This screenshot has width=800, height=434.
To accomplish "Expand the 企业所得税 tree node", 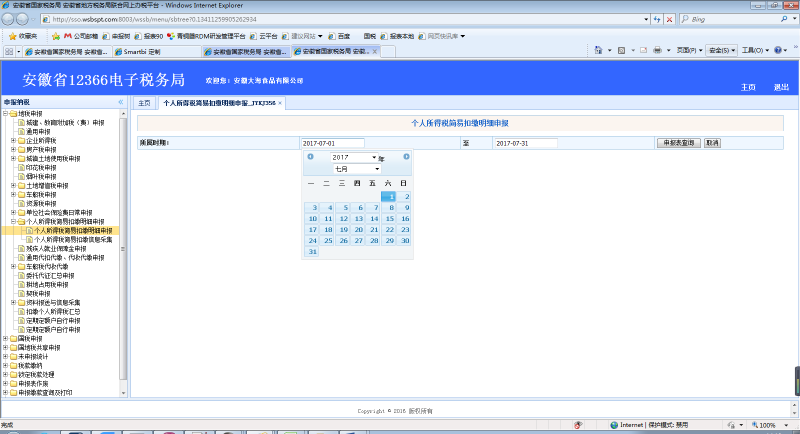I will point(13,140).
